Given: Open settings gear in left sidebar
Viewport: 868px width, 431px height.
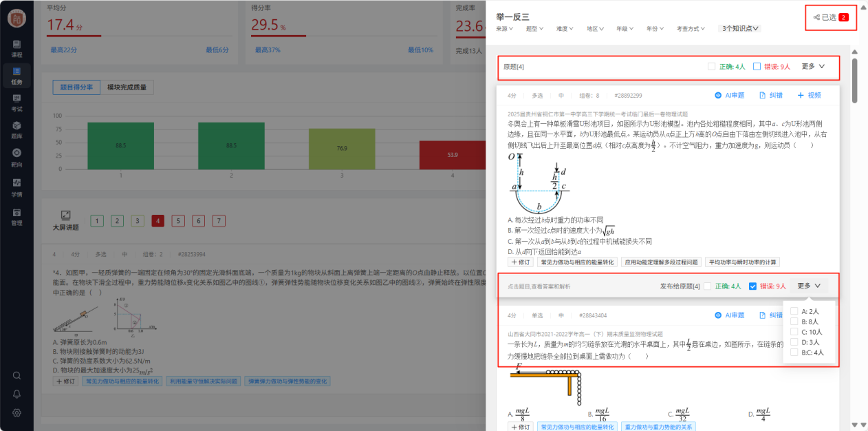Looking at the screenshot, I should 17,412.
